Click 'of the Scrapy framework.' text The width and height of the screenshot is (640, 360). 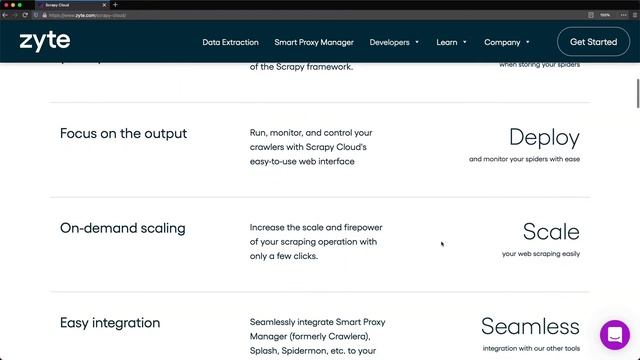click(x=301, y=67)
